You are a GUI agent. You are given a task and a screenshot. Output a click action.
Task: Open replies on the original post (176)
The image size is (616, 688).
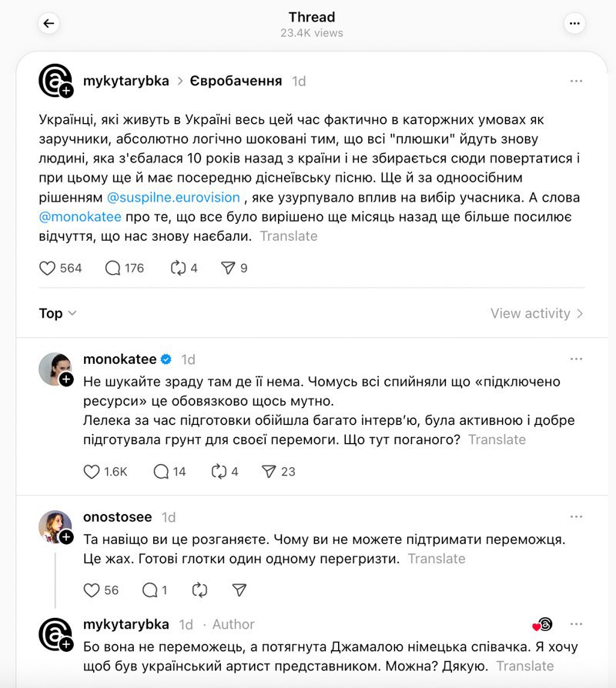coord(113,268)
